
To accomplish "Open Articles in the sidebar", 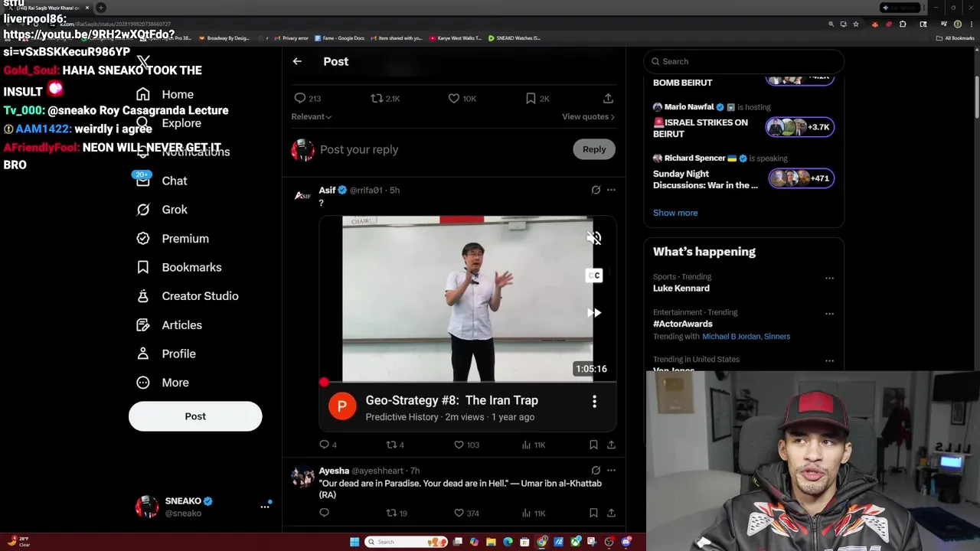I will (168, 325).
